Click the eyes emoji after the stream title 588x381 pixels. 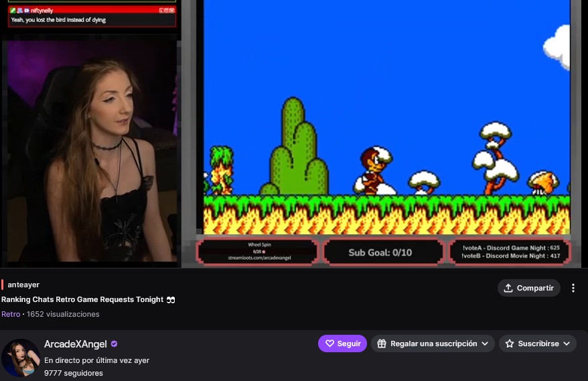[171, 299]
